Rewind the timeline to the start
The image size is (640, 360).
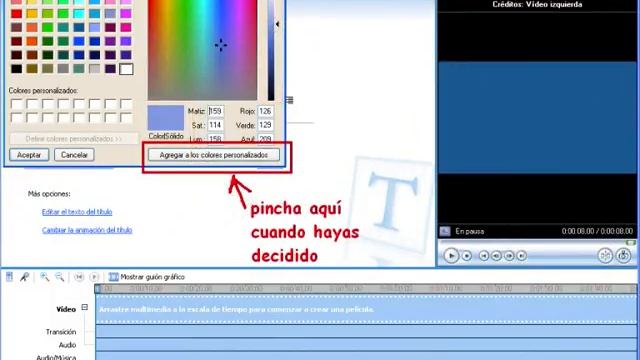tap(79, 277)
